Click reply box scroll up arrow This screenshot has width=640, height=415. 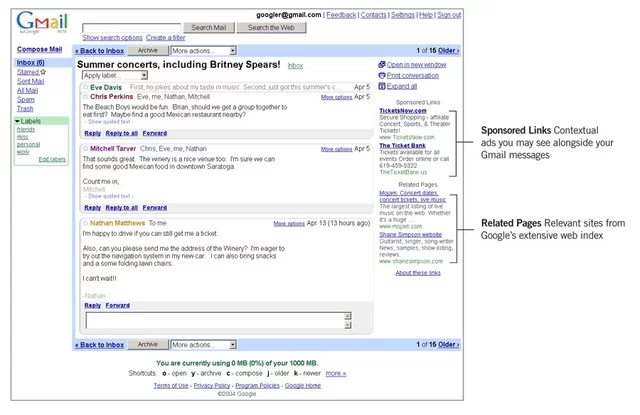348,316
